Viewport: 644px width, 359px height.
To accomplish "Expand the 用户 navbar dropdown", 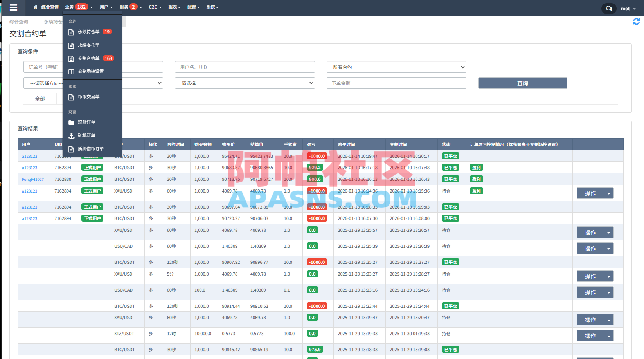I will click(106, 7).
